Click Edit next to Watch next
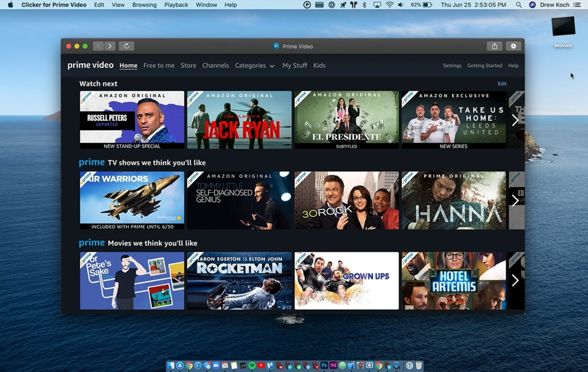The width and height of the screenshot is (588, 372). point(502,84)
